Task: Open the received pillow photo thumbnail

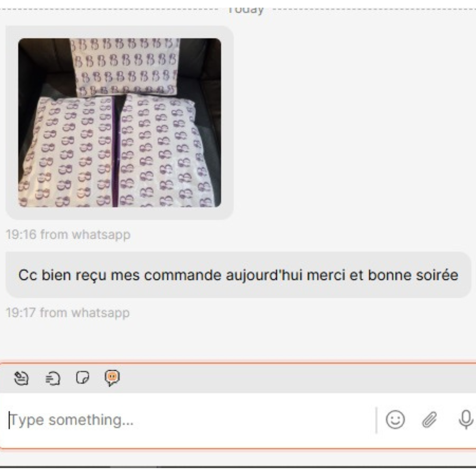Action: [x=119, y=123]
